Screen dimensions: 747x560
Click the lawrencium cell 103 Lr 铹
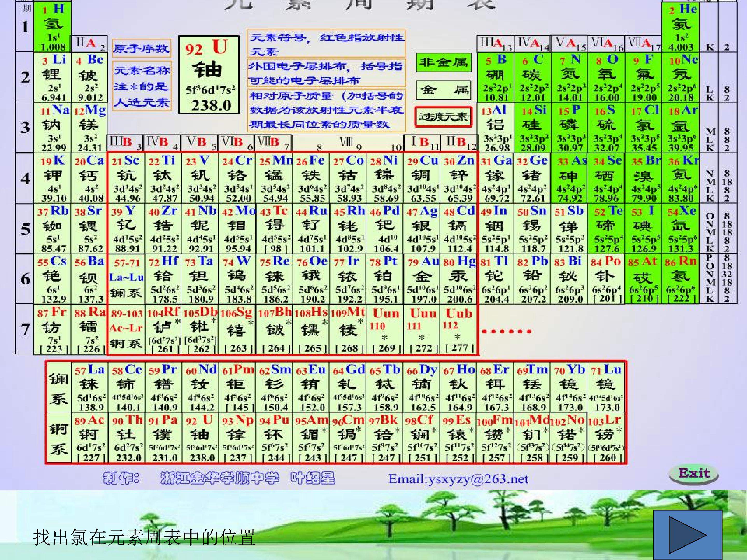(606, 437)
